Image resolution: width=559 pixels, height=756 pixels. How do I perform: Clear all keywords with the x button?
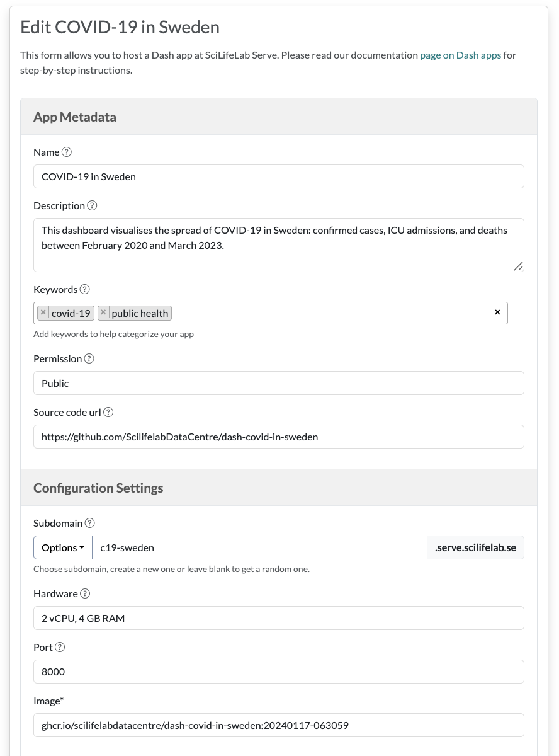coord(497,312)
